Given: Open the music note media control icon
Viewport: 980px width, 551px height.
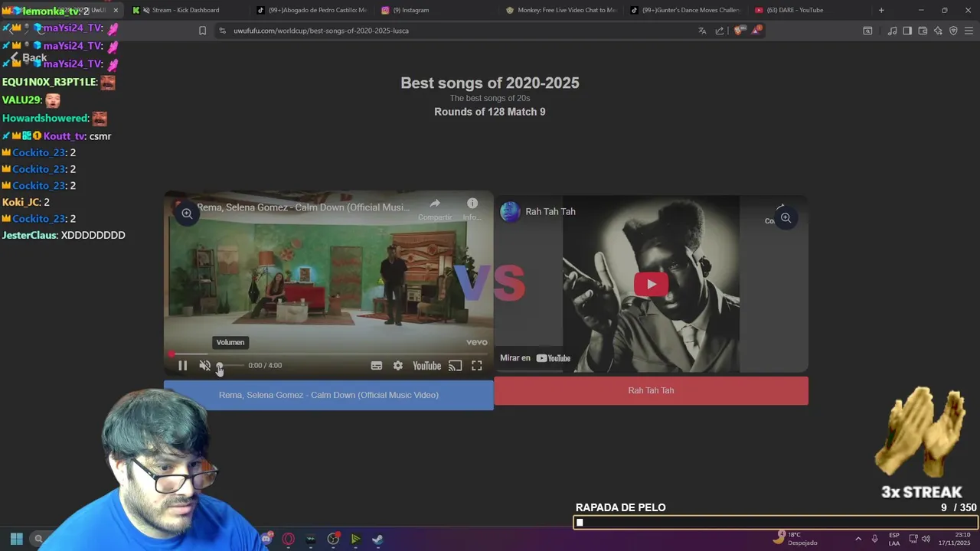Looking at the screenshot, I should tap(892, 31).
